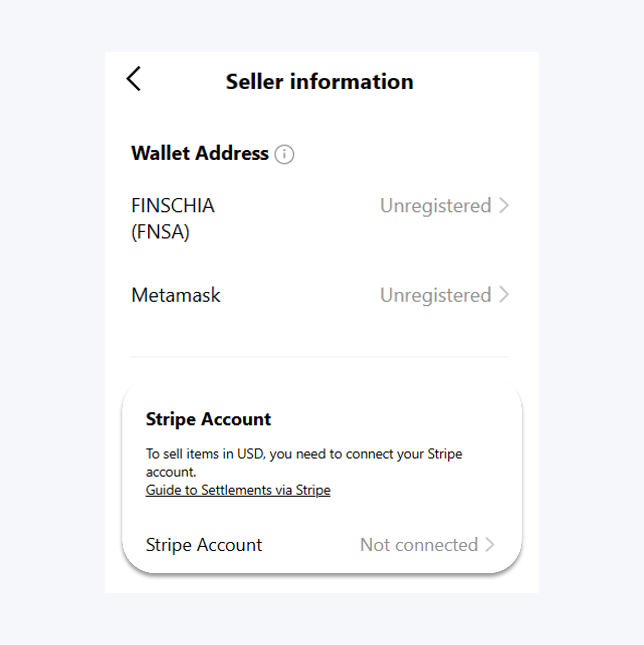Click the Not connected Stripe status
644x645 pixels.
point(419,545)
